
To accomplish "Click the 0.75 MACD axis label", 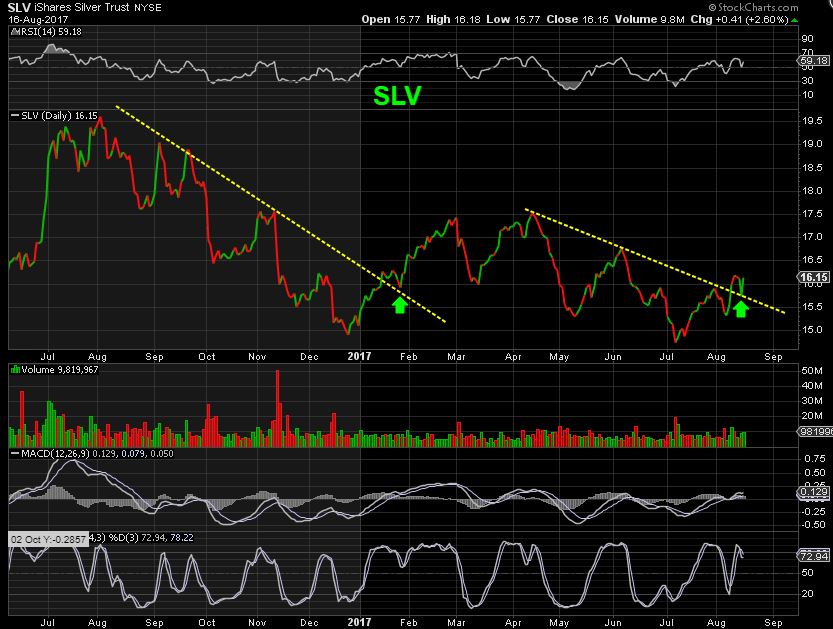I will click(x=815, y=459).
